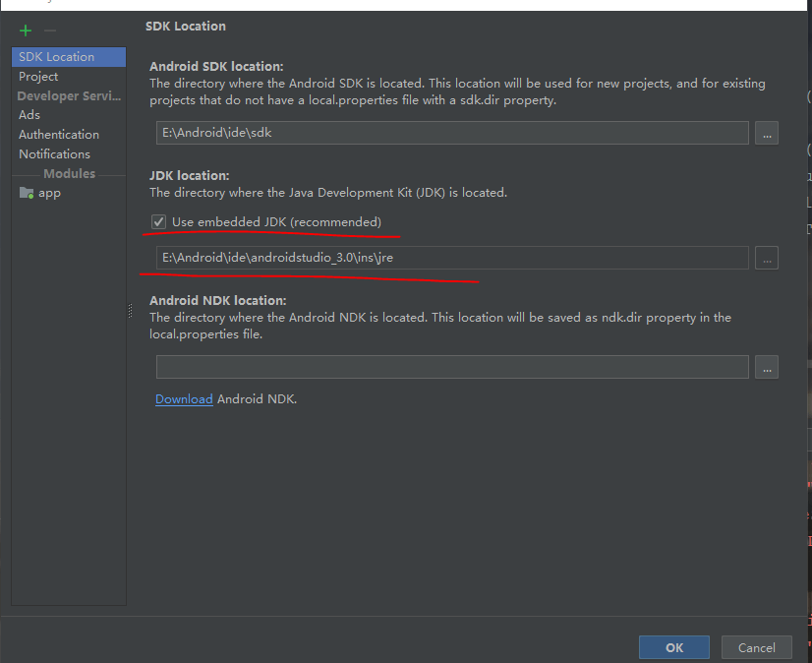Open the Project settings page

click(38, 76)
